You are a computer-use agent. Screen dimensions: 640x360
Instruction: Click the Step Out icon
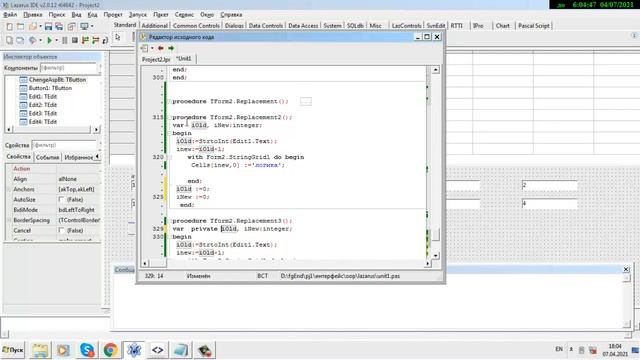coord(105,40)
